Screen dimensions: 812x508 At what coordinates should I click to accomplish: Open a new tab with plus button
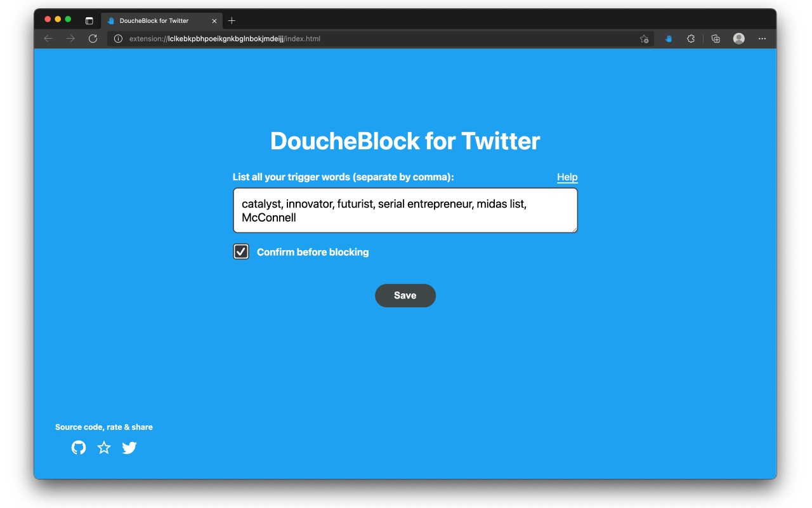point(232,20)
